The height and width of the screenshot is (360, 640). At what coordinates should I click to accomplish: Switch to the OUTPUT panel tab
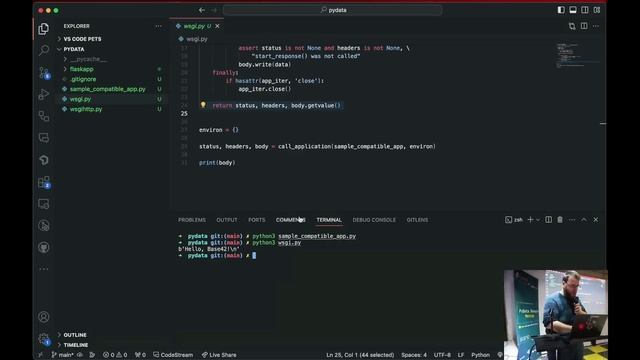click(x=227, y=220)
